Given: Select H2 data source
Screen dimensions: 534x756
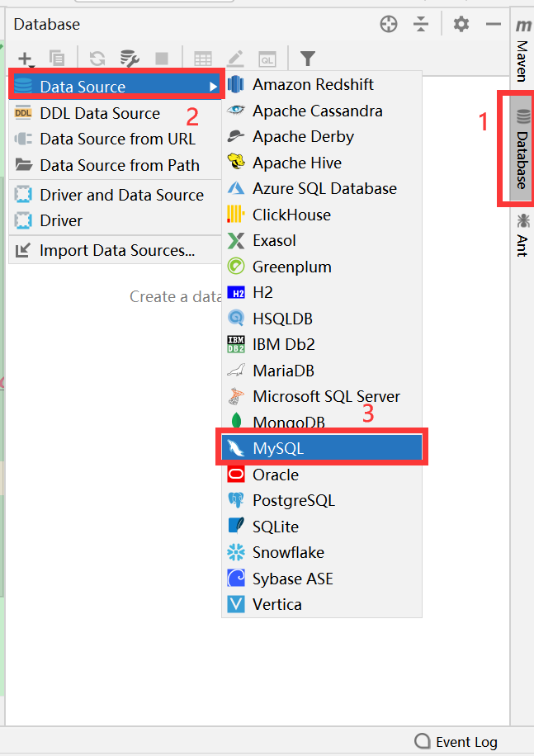Looking at the screenshot, I should point(321,293).
